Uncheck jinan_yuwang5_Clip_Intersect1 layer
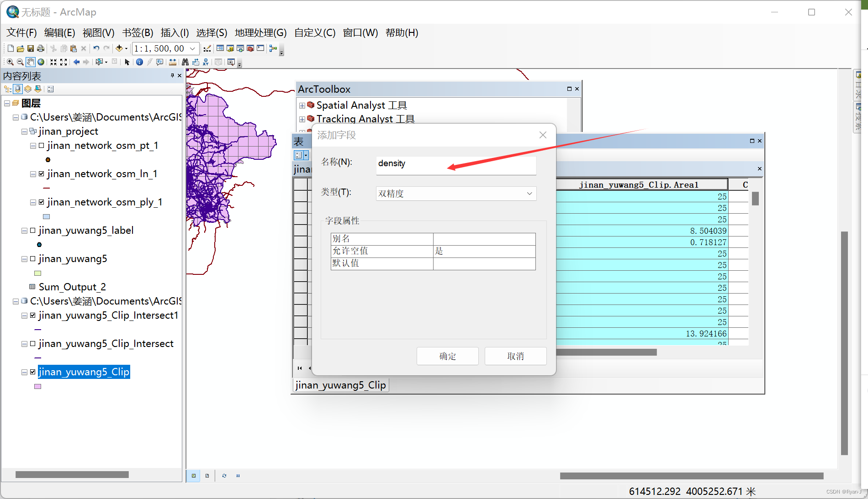 [33, 315]
